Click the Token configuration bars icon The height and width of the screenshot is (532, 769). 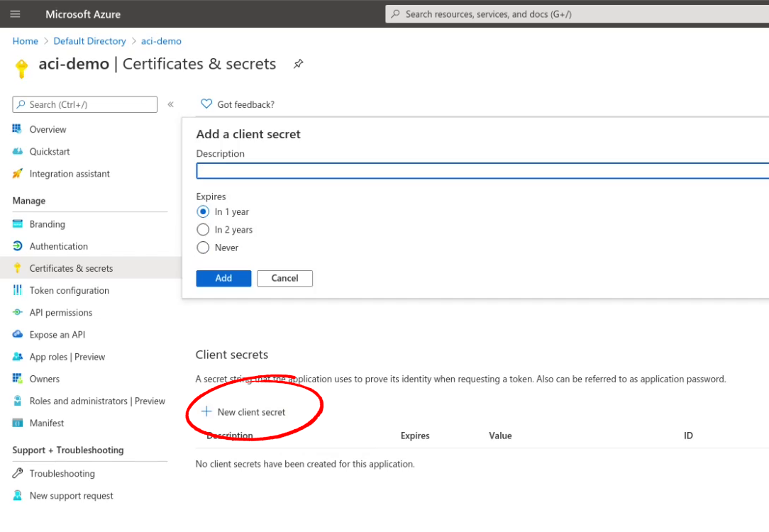[17, 290]
